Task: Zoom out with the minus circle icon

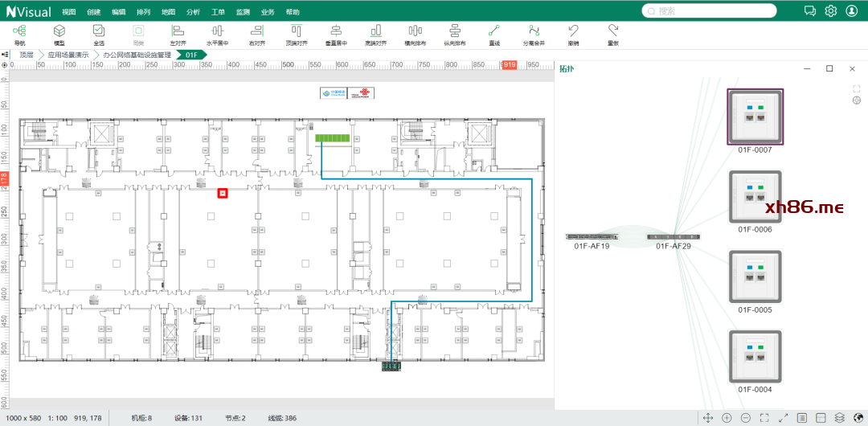Action: pos(746,418)
